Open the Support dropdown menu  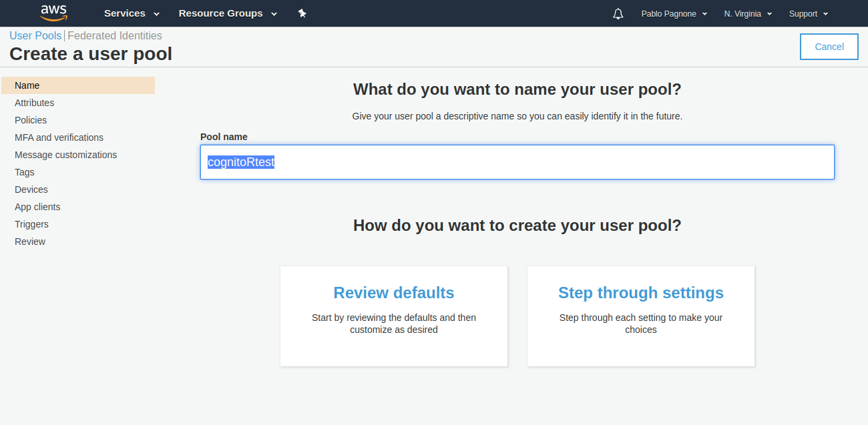tap(808, 14)
